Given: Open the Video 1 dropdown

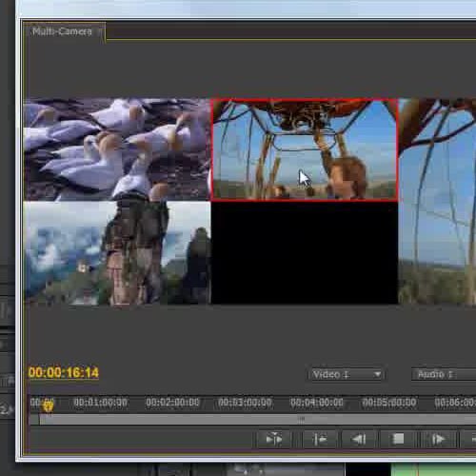Looking at the screenshot, I should coord(347,374).
